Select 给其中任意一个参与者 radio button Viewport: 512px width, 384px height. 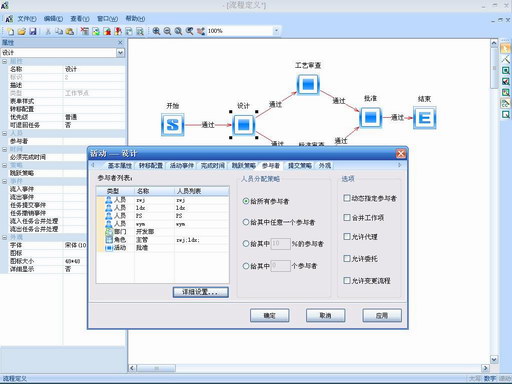tap(246, 222)
